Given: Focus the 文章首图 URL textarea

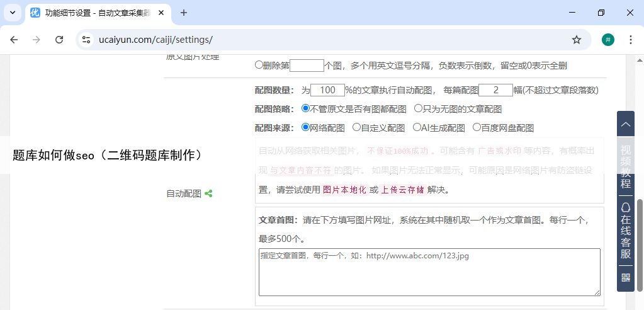Looking at the screenshot, I should (429, 272).
